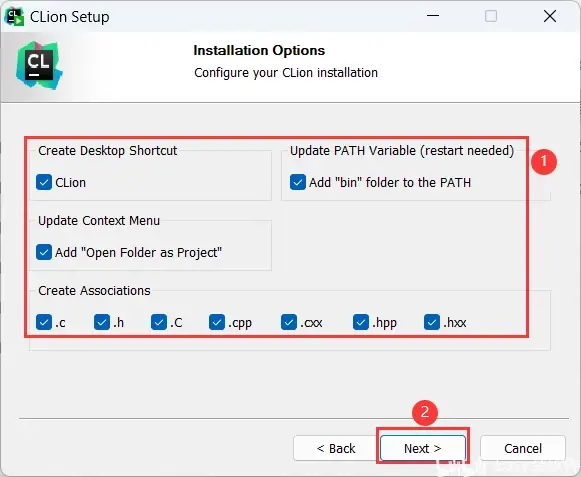Toggle the .hxx association checkbox
This screenshot has height=477, width=581.
(x=432, y=322)
